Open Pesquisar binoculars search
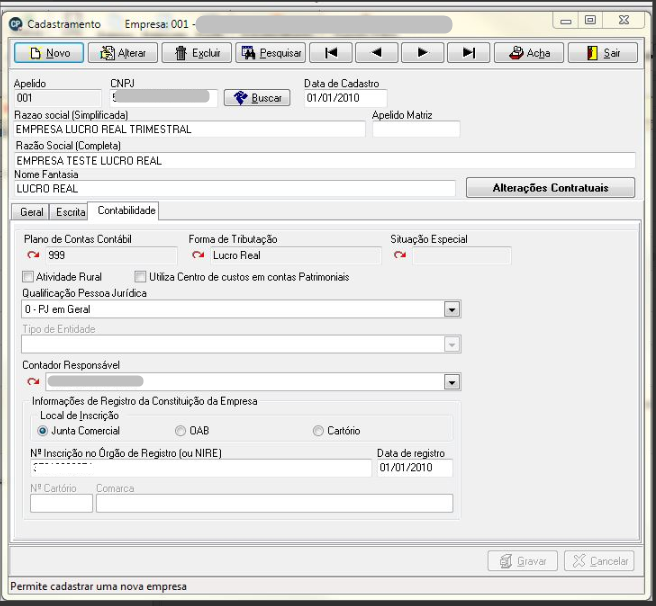 (x=271, y=53)
